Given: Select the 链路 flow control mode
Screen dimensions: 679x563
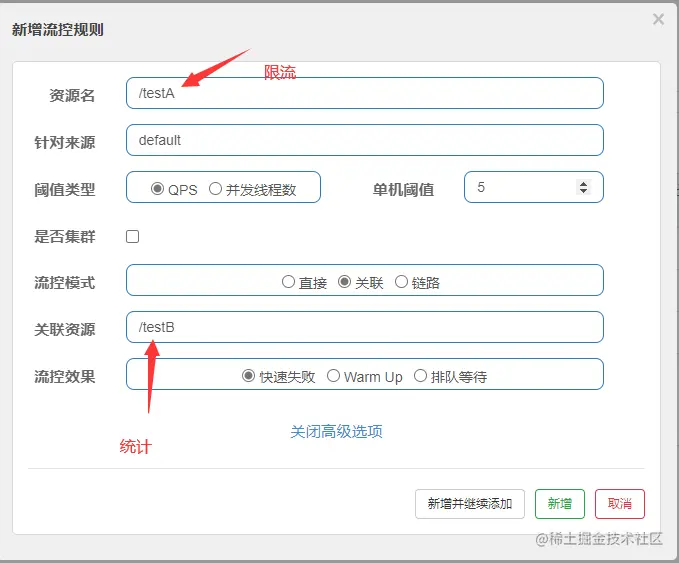Looking at the screenshot, I should pos(401,282).
